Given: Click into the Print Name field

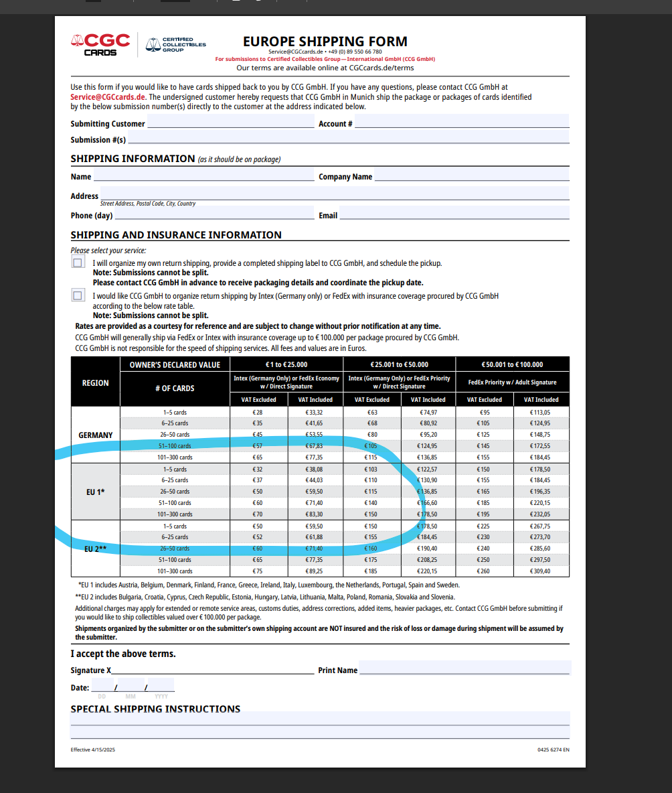Looking at the screenshot, I should (x=465, y=668).
